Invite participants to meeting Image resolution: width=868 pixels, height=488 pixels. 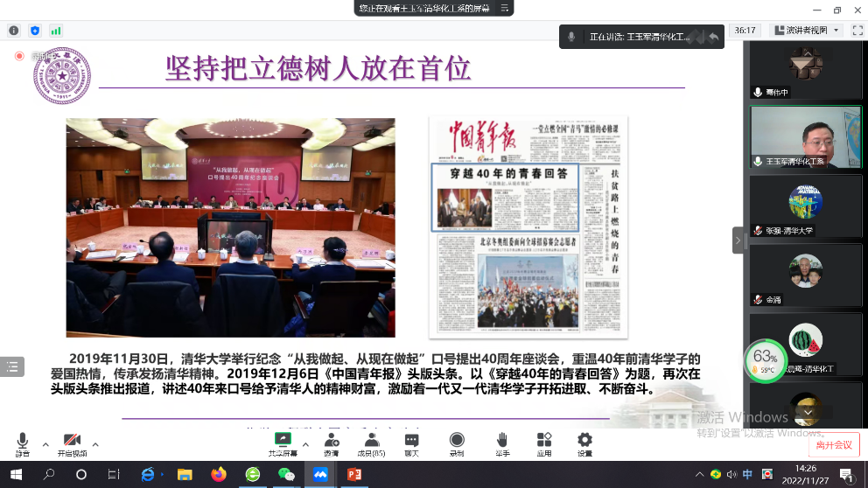pyautogui.click(x=332, y=445)
